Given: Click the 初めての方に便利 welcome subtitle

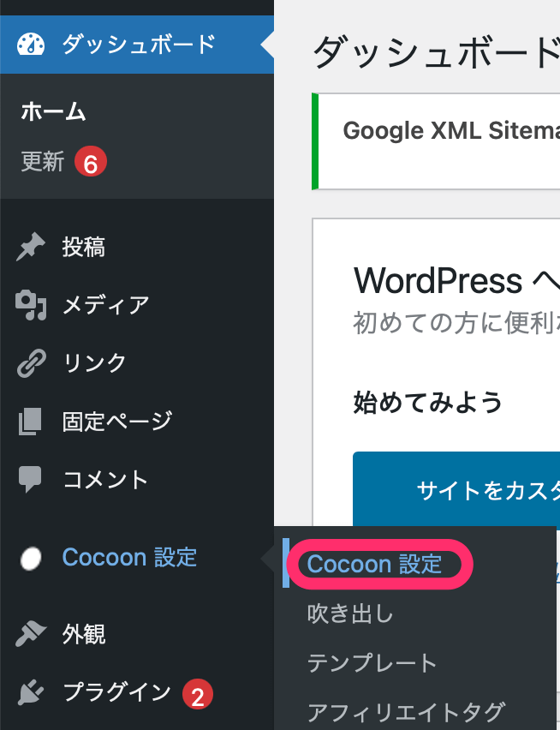Looking at the screenshot, I should [x=456, y=323].
